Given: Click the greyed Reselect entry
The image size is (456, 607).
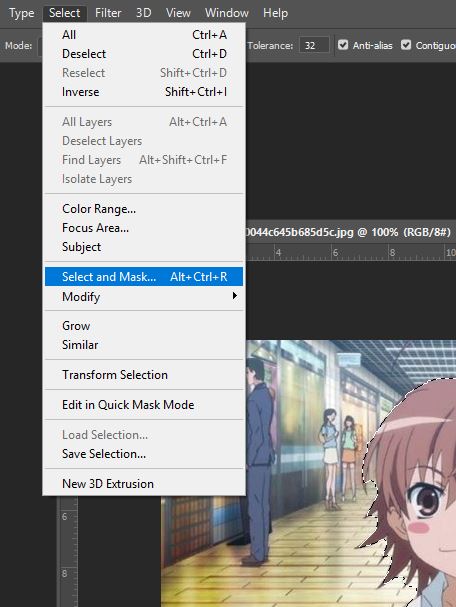Looking at the screenshot, I should [144, 73].
